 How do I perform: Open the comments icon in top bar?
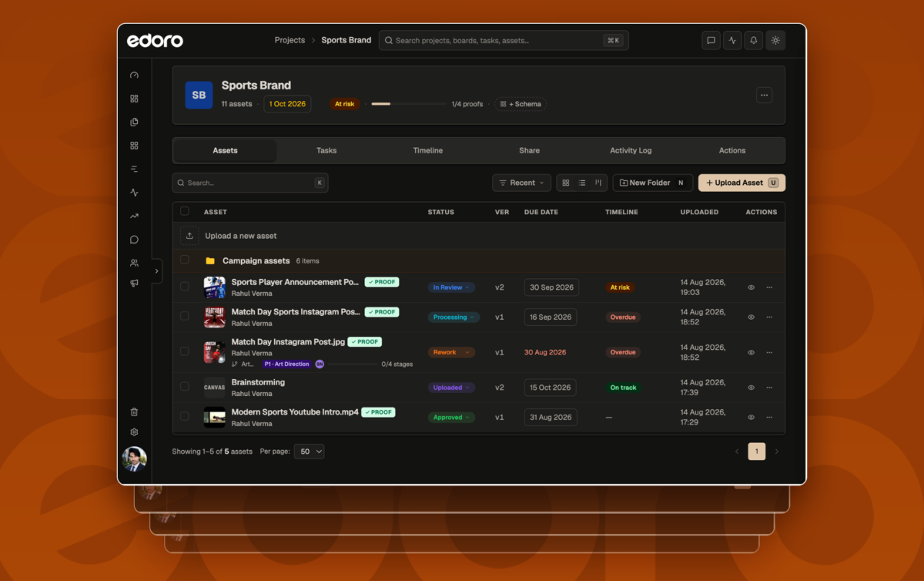point(711,40)
